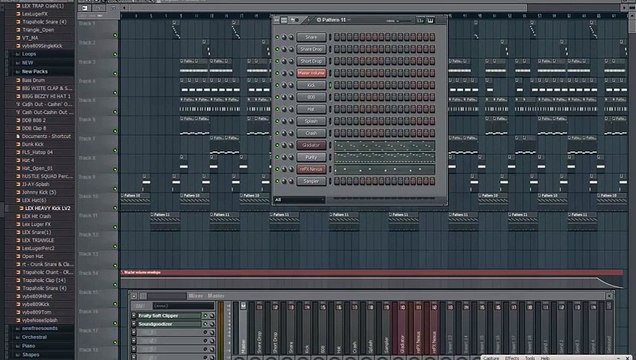Disable the Fruity Soft Clipper effect slot
The image size is (636, 360).
click(205, 316)
